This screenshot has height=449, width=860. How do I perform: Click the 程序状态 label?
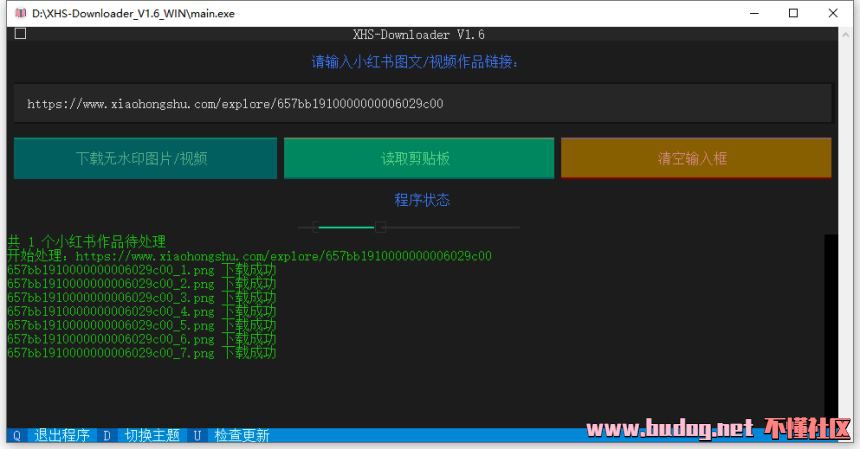tap(422, 200)
